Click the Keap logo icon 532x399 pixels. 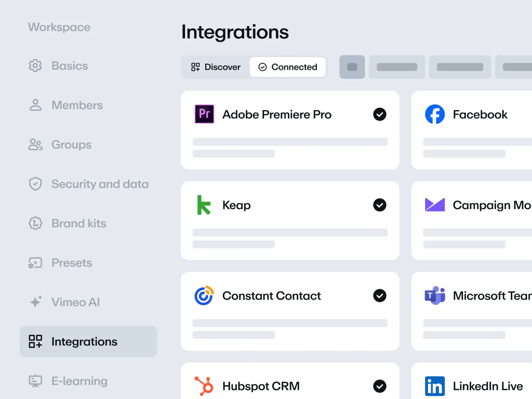(204, 205)
